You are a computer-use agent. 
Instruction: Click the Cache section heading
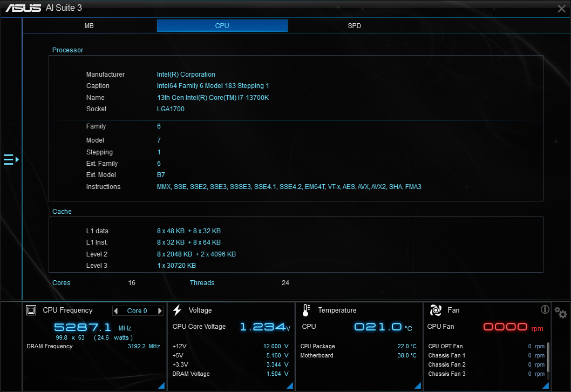tap(62, 211)
